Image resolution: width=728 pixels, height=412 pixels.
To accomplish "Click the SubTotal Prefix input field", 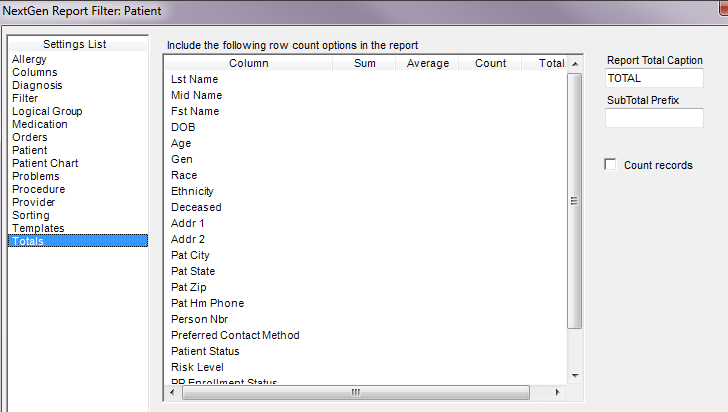I will pos(654,118).
